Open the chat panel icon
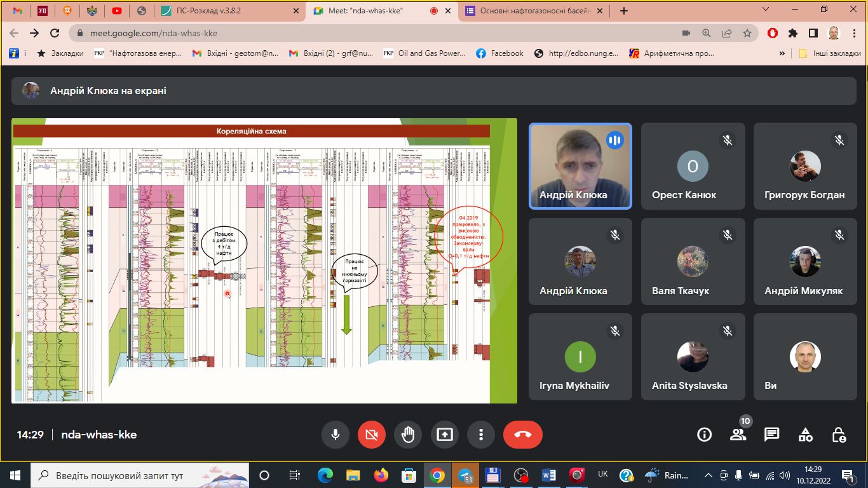The image size is (868, 488). (x=771, y=435)
